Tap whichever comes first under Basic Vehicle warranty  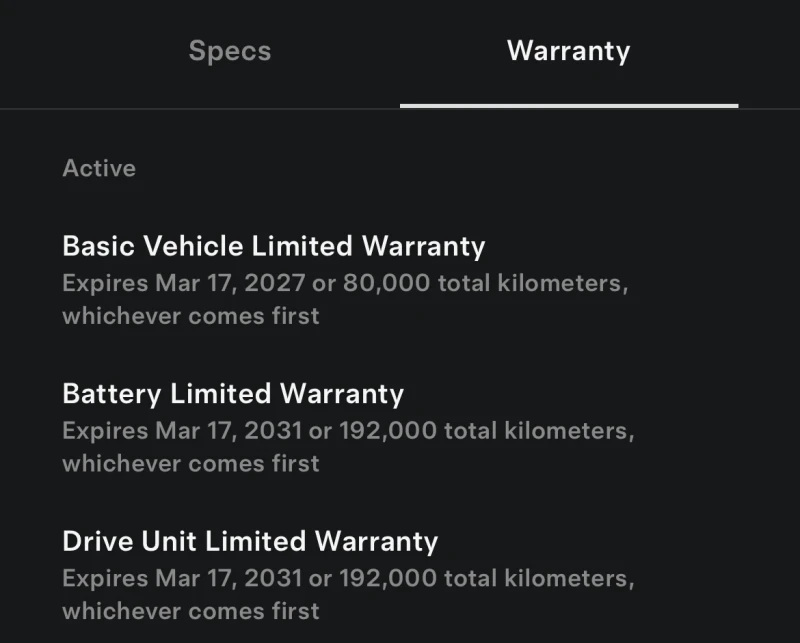tap(190, 316)
